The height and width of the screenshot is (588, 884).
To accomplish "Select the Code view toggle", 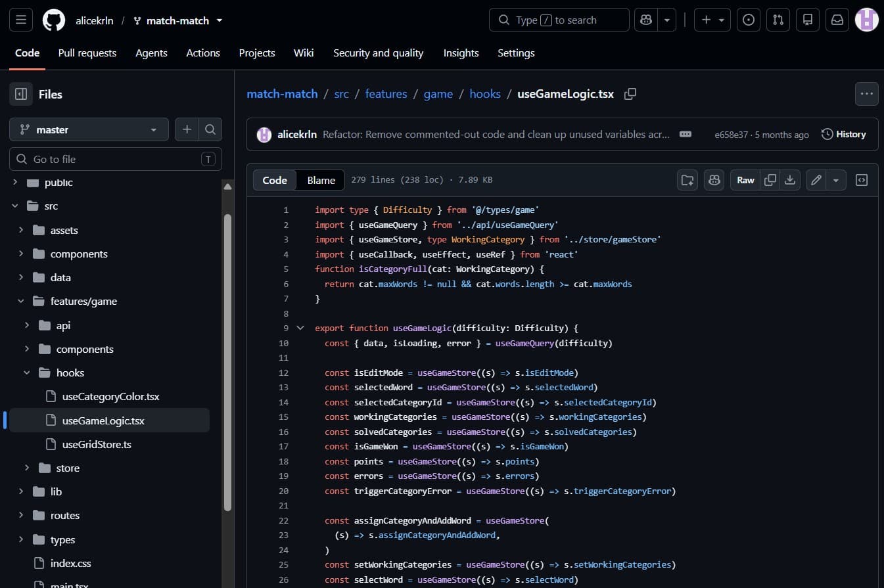I will 275,180.
